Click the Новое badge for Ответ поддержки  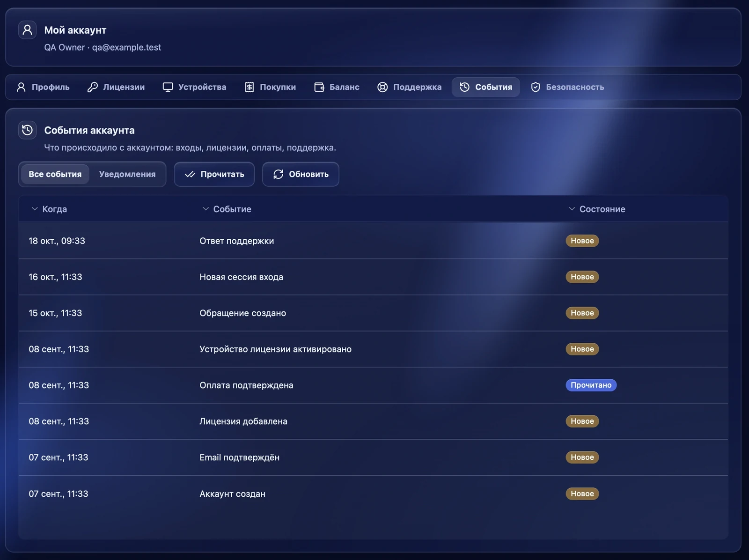click(582, 241)
